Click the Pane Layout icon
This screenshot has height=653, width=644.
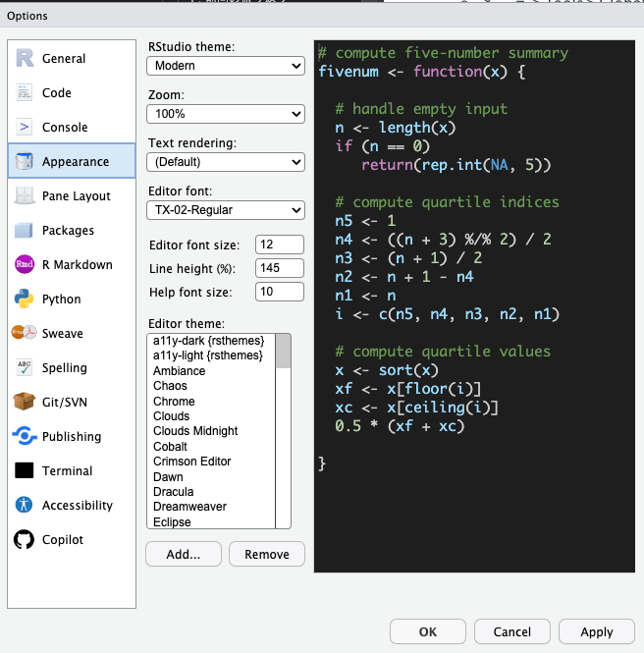(x=25, y=196)
